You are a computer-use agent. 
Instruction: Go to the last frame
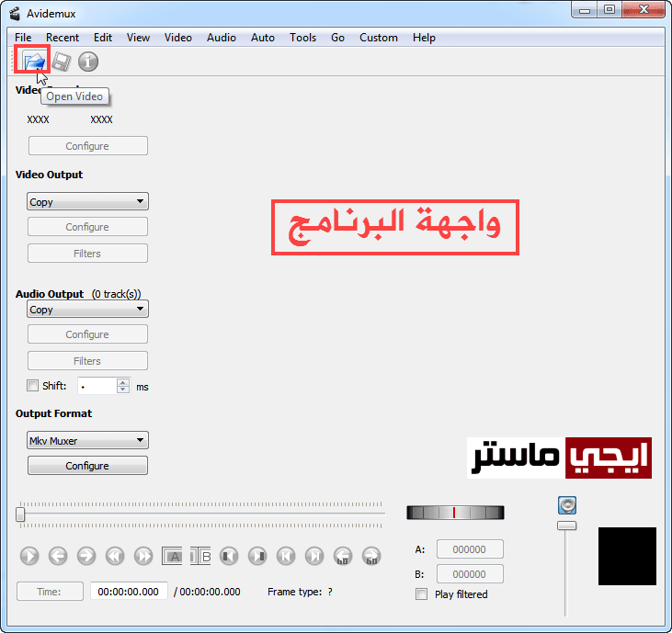[314, 556]
